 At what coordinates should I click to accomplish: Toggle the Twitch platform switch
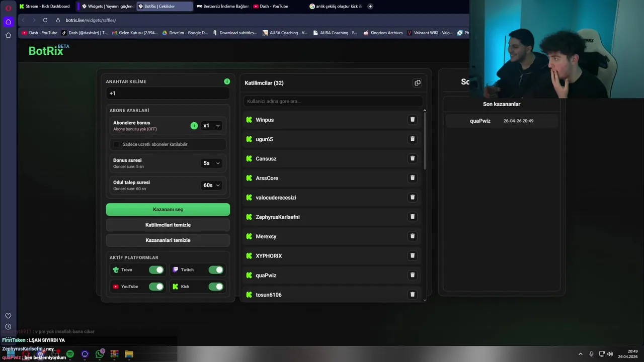[216, 270]
